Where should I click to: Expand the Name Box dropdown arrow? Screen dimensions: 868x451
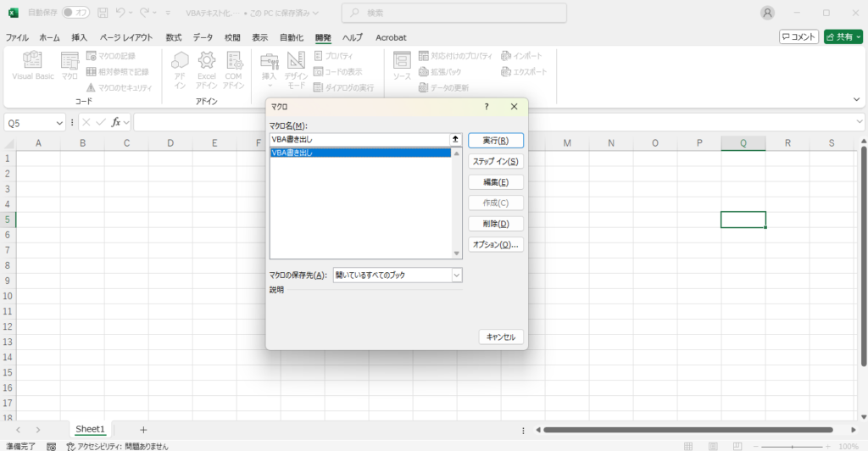59,123
